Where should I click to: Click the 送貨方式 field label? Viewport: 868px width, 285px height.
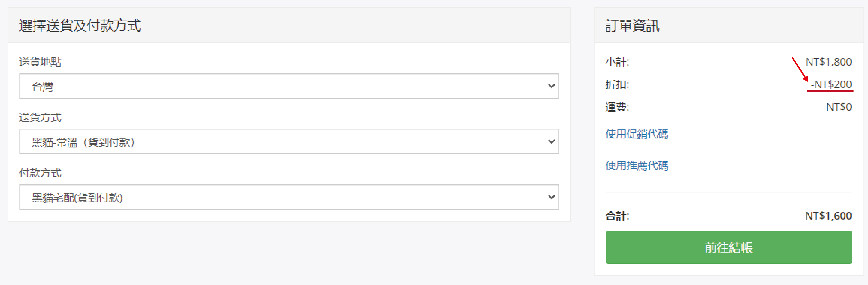coord(40,118)
